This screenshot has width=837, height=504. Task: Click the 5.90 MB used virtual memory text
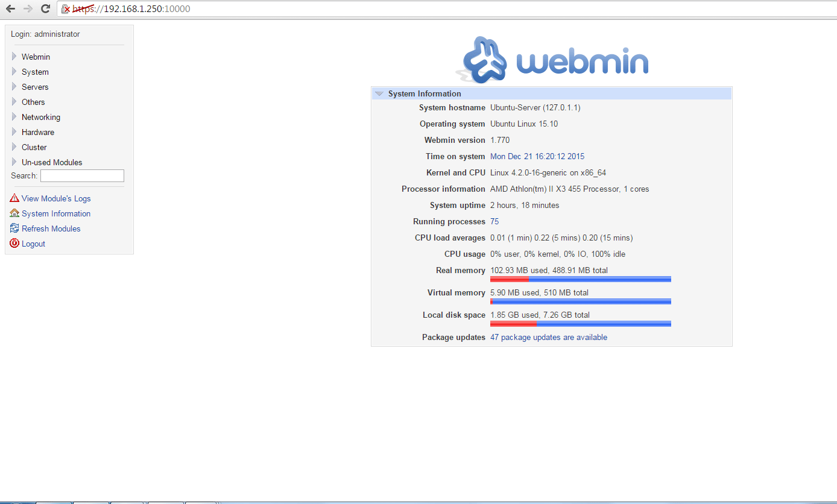point(539,292)
